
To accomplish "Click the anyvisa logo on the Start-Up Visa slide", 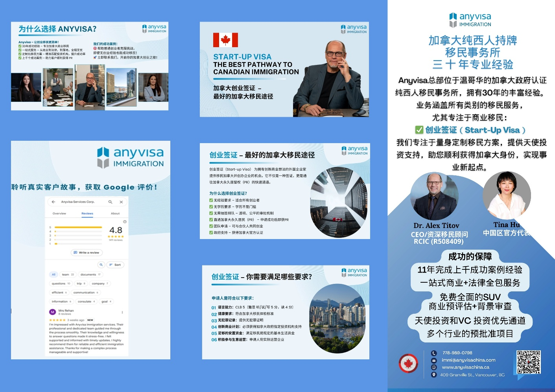I will pyautogui.click(x=354, y=29).
